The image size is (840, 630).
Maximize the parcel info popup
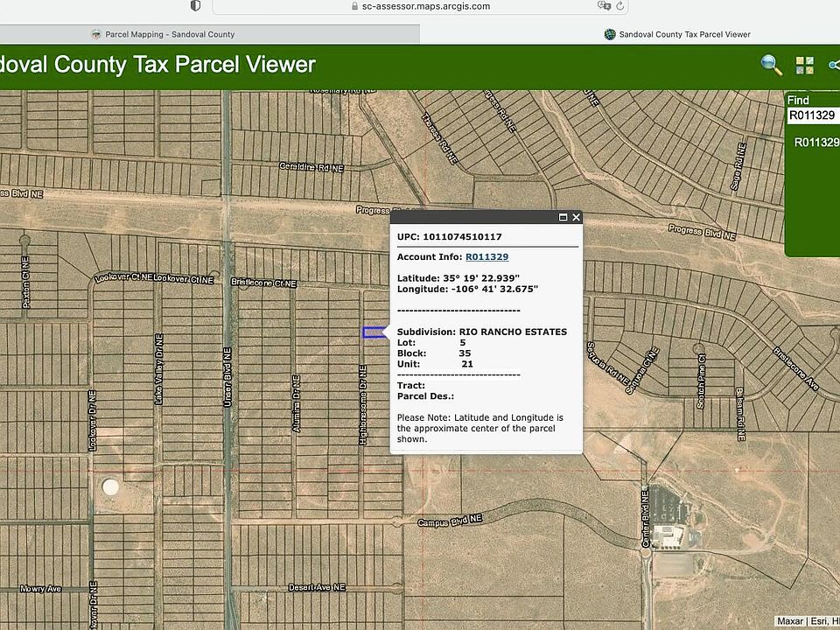click(x=563, y=217)
